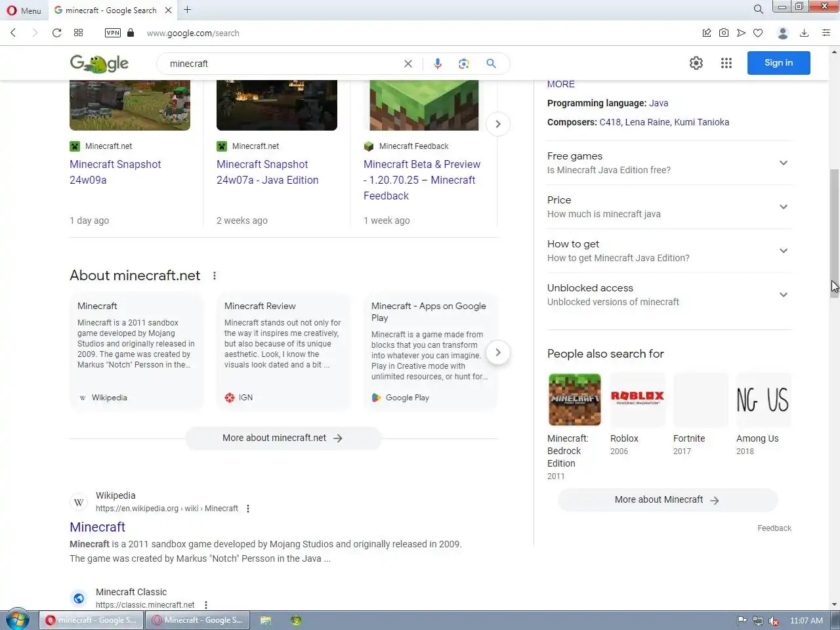Open a new browser tab

[188, 10]
